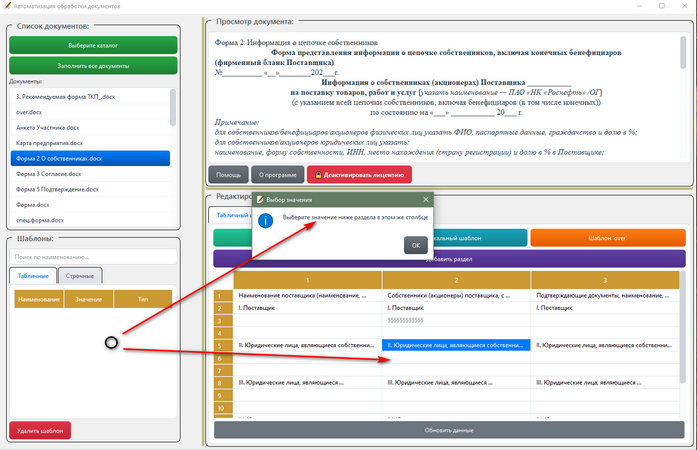The image size is (697, 450).
Task: Select 'спец.форма.docx' document
Action: (90, 220)
